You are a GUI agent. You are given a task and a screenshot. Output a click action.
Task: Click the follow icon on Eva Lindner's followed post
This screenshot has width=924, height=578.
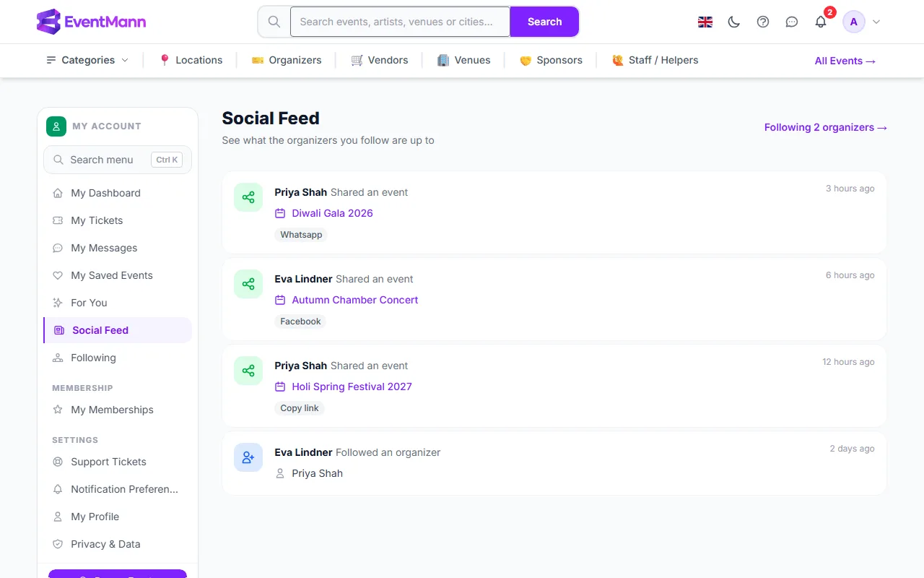(248, 457)
